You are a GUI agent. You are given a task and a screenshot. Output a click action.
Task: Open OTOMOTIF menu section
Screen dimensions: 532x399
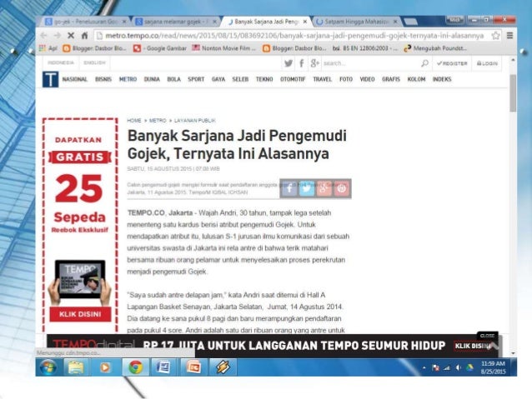[293, 79]
